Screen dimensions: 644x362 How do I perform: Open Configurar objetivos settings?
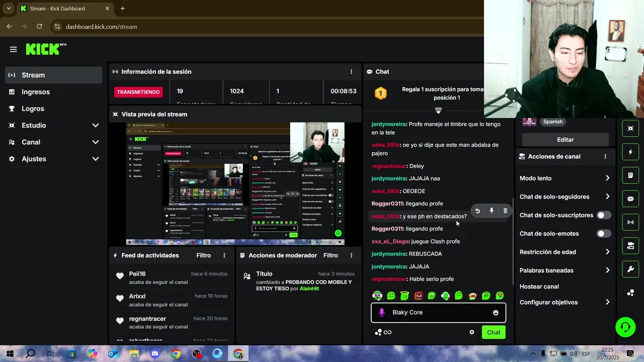565,302
